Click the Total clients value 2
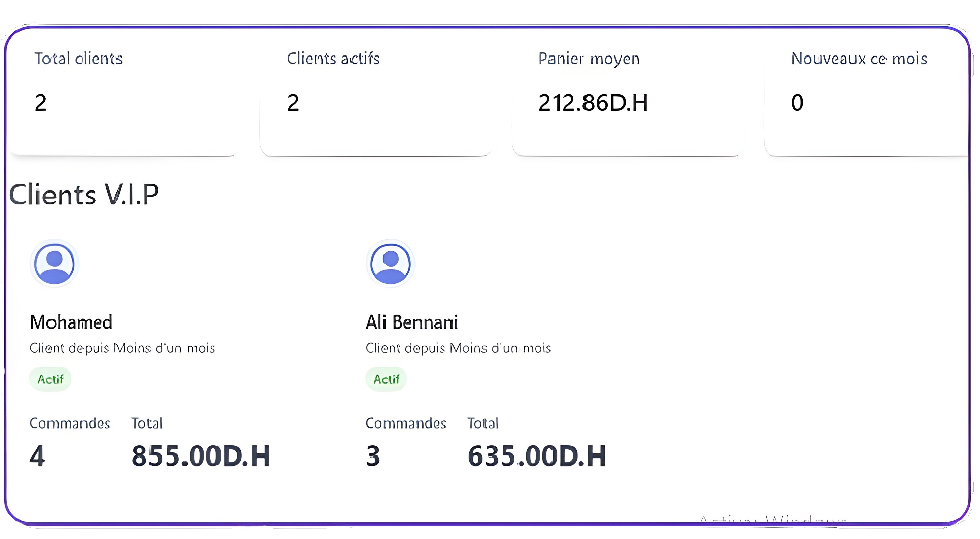Image resolution: width=980 pixels, height=539 pixels. tap(41, 103)
